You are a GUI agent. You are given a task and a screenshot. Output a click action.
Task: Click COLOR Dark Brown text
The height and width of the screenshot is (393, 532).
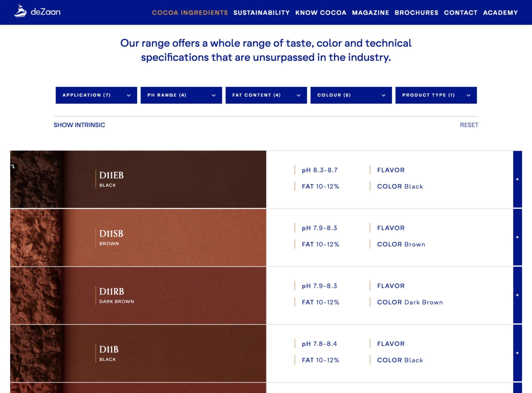coord(410,302)
